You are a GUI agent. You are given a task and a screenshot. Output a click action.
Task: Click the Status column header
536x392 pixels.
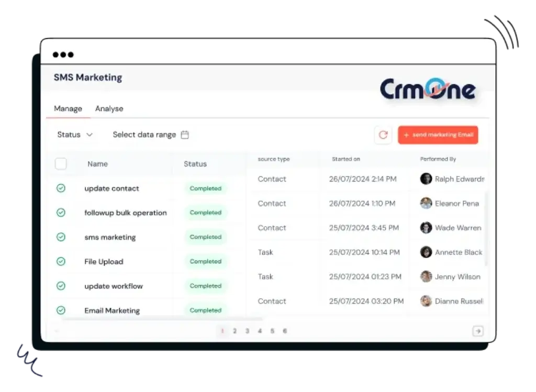tap(195, 164)
